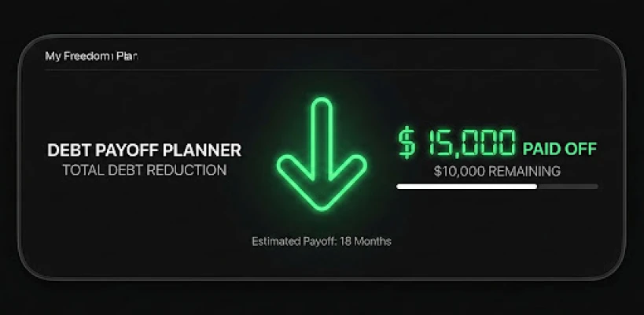Click the DEBT PAYOFF PLANNER heading
Image resolution: width=644 pixels, height=315 pixels.
(145, 150)
